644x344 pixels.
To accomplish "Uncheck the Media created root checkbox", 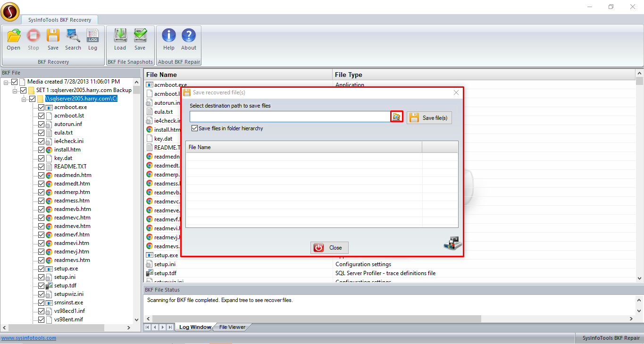I will pos(15,82).
